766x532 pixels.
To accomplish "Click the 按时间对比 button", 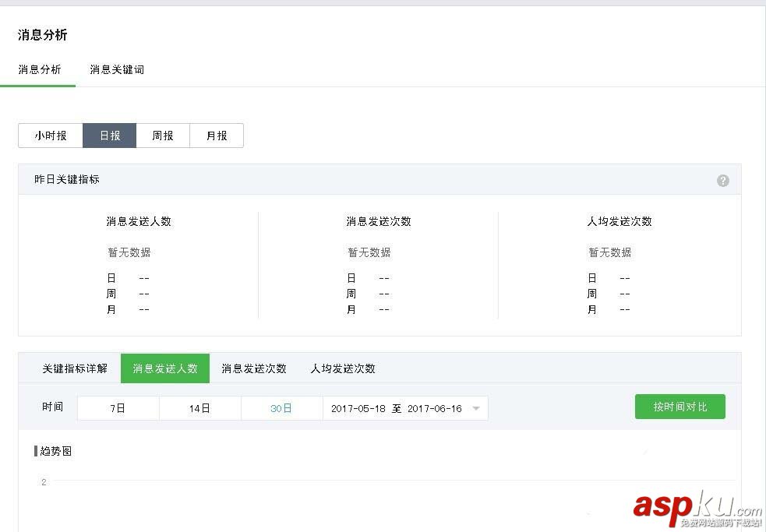I will (x=680, y=406).
